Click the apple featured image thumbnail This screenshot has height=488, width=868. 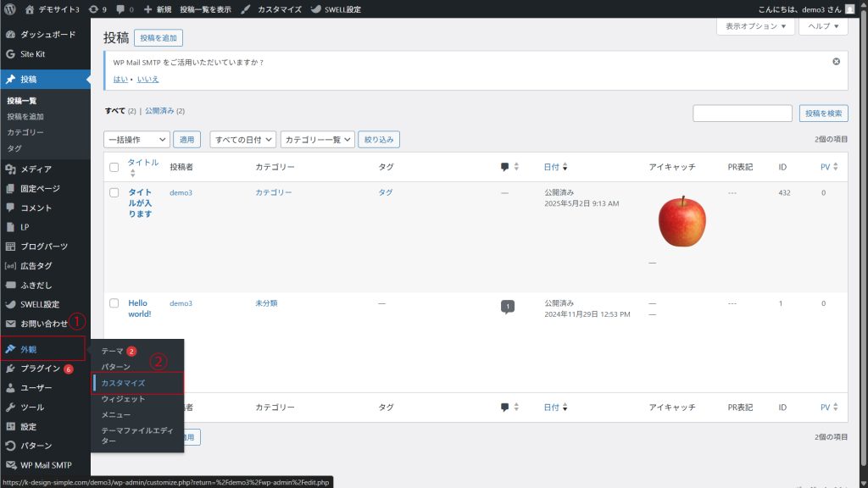coord(682,222)
